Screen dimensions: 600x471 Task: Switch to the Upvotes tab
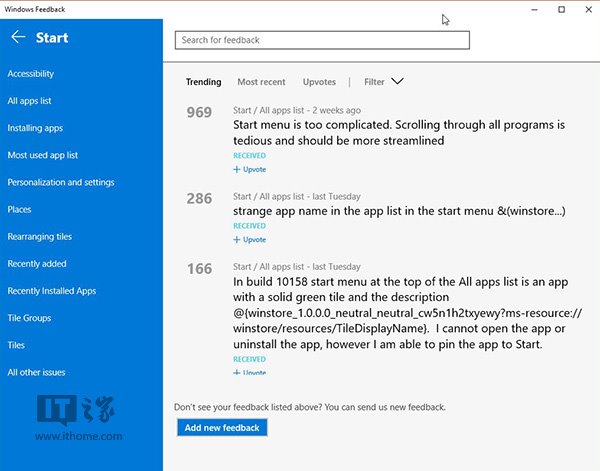click(319, 82)
